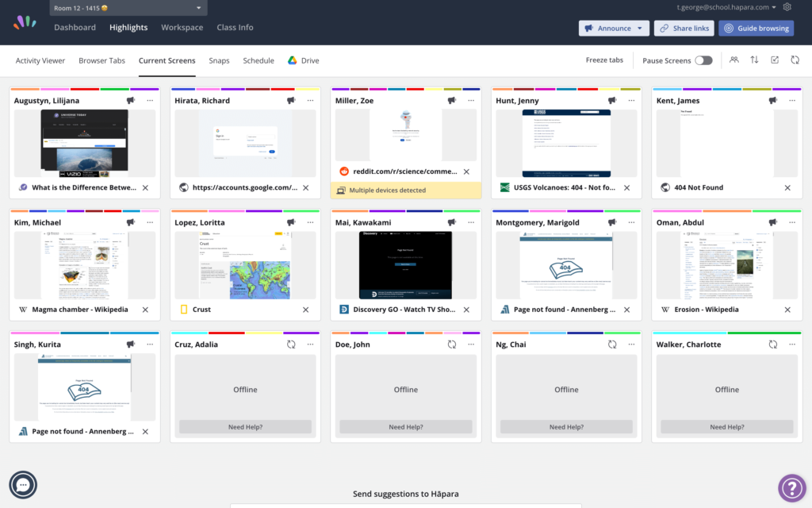Click the flag icon on Augustyn, Lilijana's card
This screenshot has width=812, height=508.
pyautogui.click(x=131, y=100)
